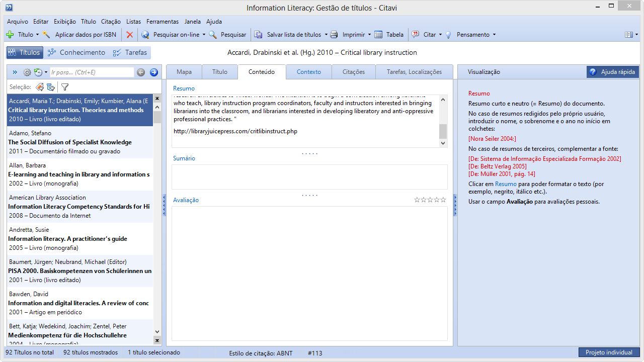Switch to Tarefas workspace
Screen dimensions: 644x362
pos(130,52)
